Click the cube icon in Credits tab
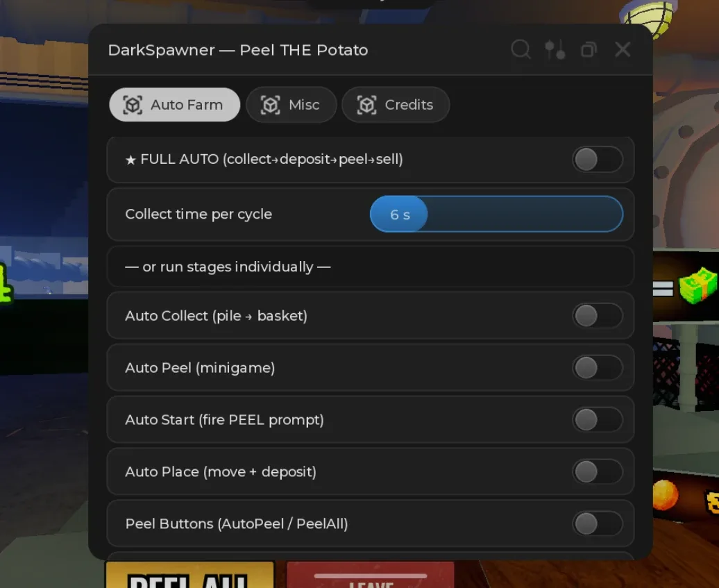 coord(366,105)
